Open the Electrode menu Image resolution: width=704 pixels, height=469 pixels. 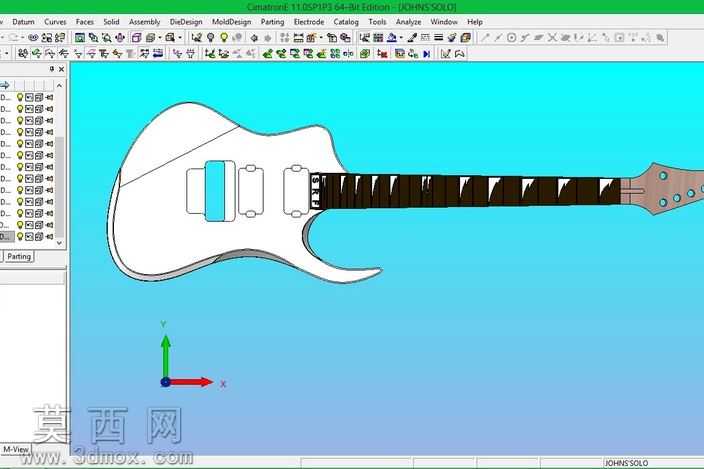(309, 22)
